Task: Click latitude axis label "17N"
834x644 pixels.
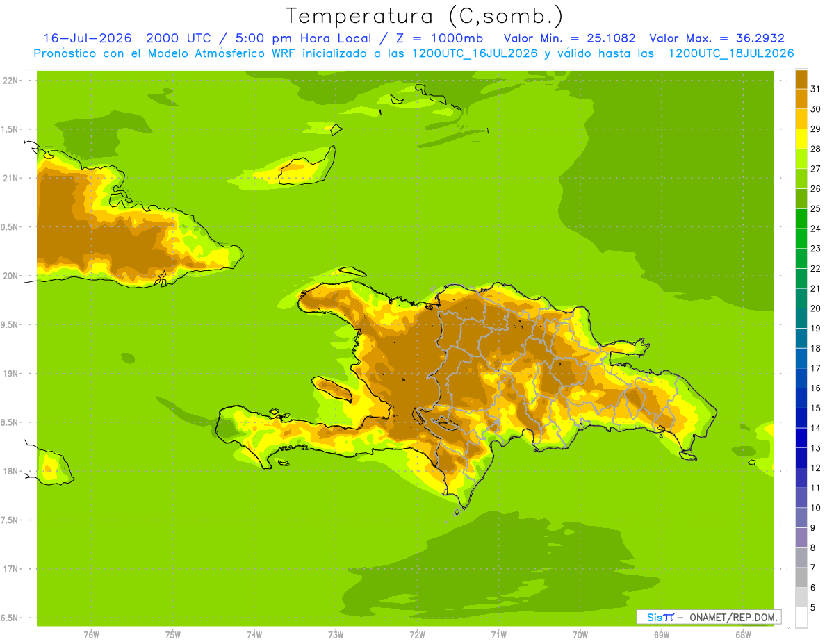Action: (11, 569)
